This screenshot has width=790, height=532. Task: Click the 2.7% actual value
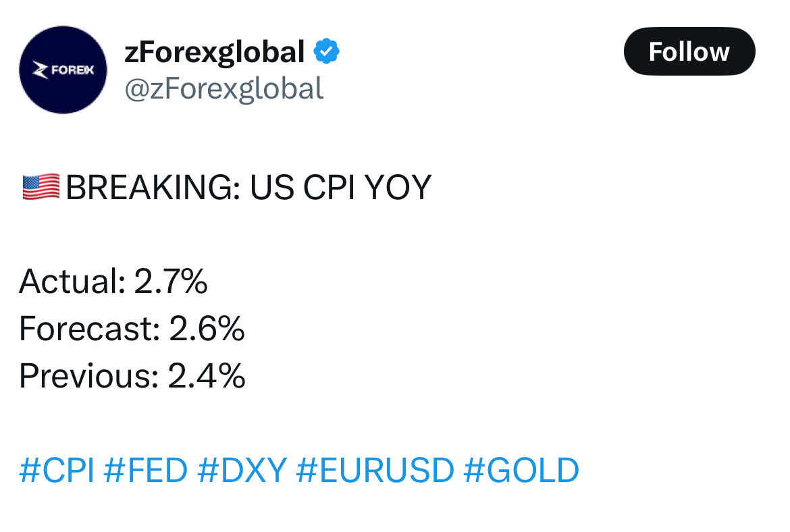tap(171, 281)
